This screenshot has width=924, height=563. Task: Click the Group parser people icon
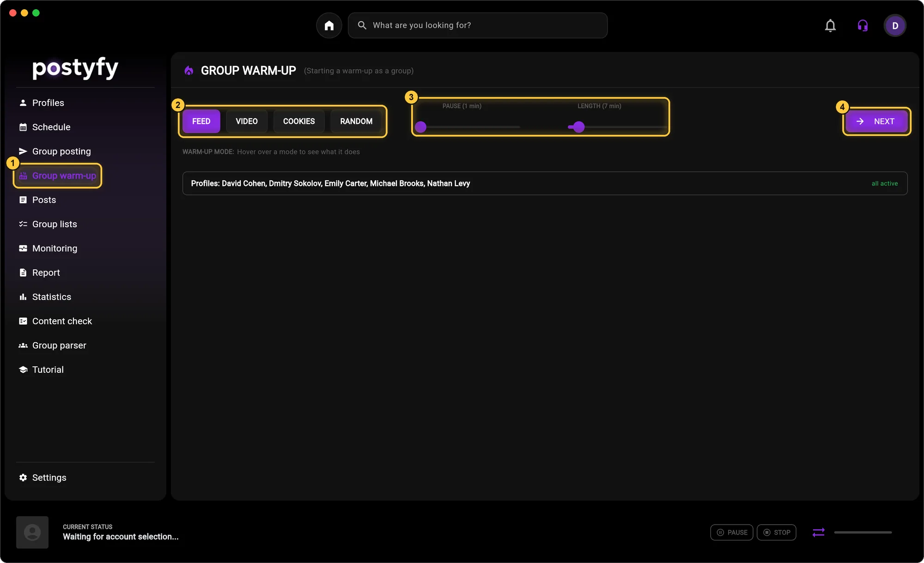23,345
